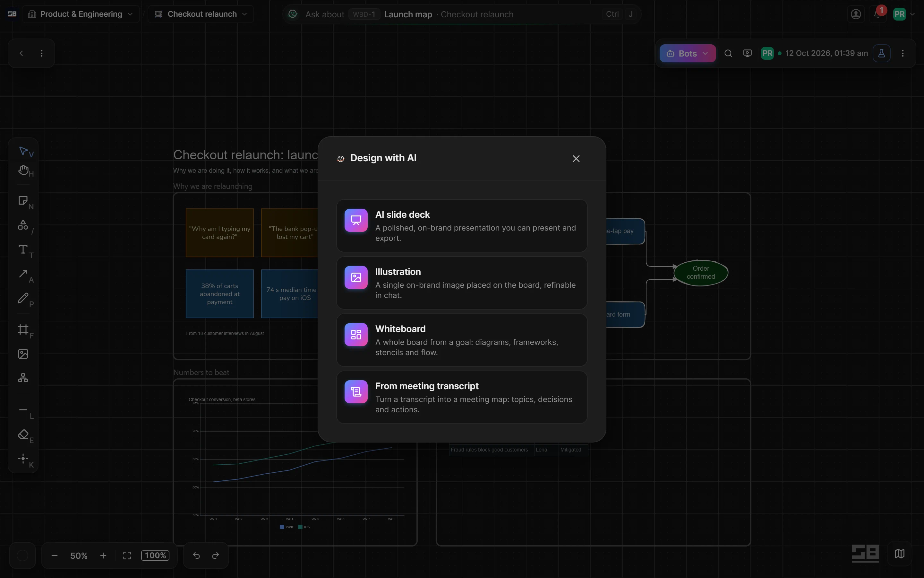Select the arrow connector tool
Viewport: 924px width, 578px height.
tap(23, 274)
